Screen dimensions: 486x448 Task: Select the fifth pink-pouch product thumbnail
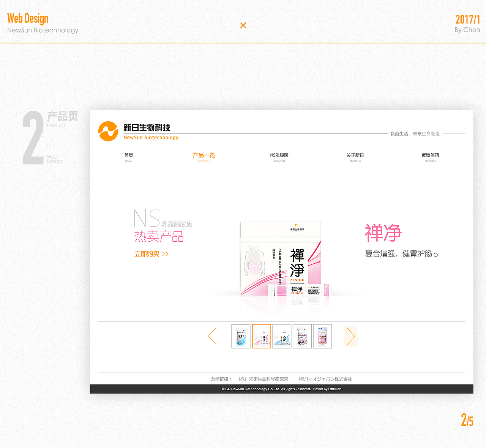(322, 336)
